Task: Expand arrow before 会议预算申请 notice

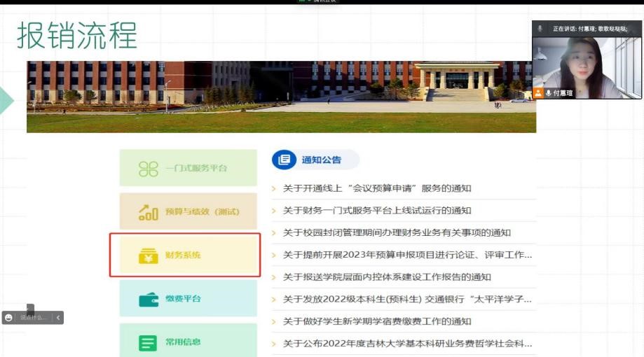Action: coord(275,188)
